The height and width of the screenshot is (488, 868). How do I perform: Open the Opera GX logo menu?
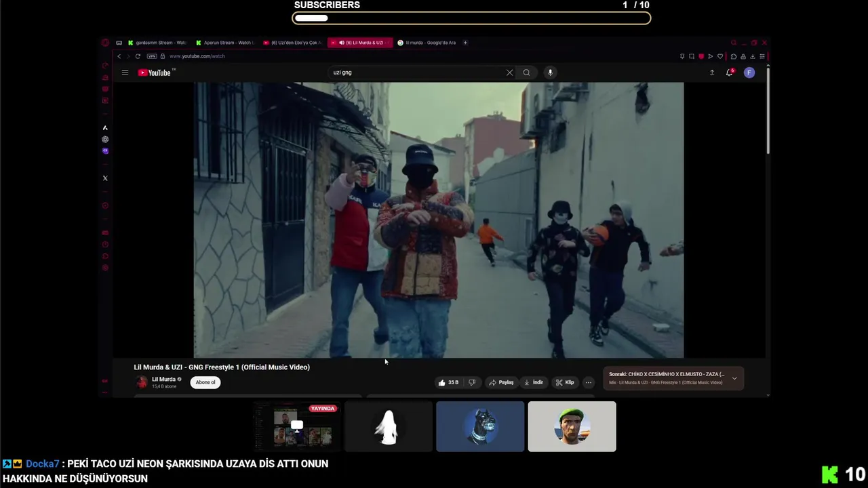tap(105, 43)
